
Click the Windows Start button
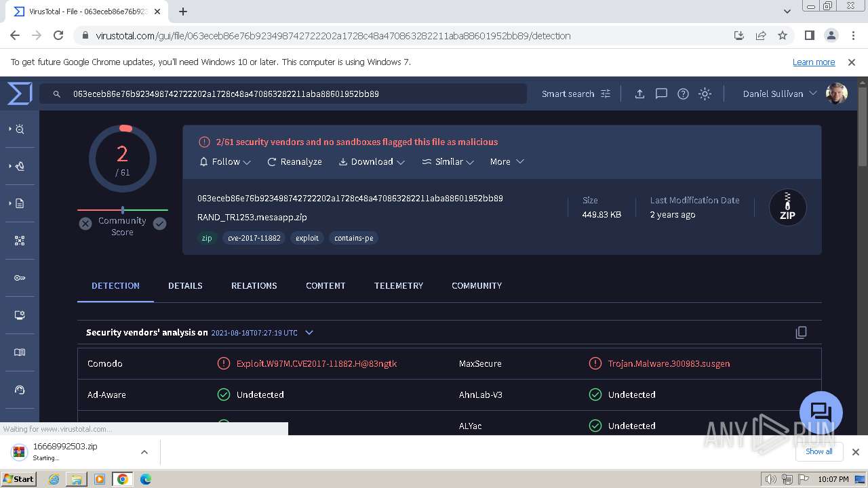click(x=19, y=479)
